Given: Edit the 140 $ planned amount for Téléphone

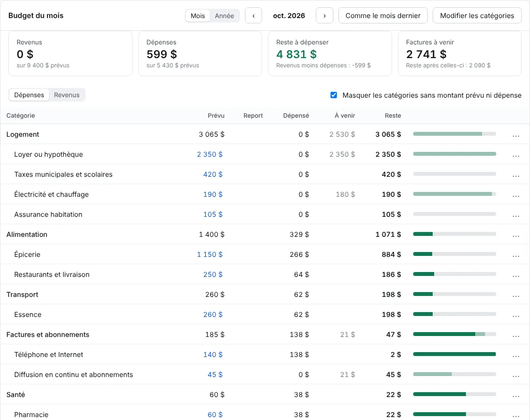Looking at the screenshot, I should coord(213,355).
